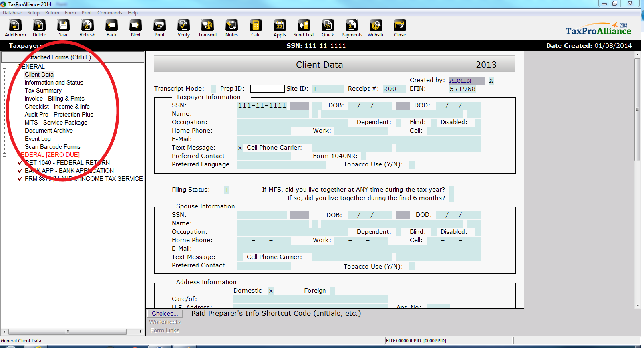644x348 pixels.
Task: Click the Form Links link
Action: (165, 330)
